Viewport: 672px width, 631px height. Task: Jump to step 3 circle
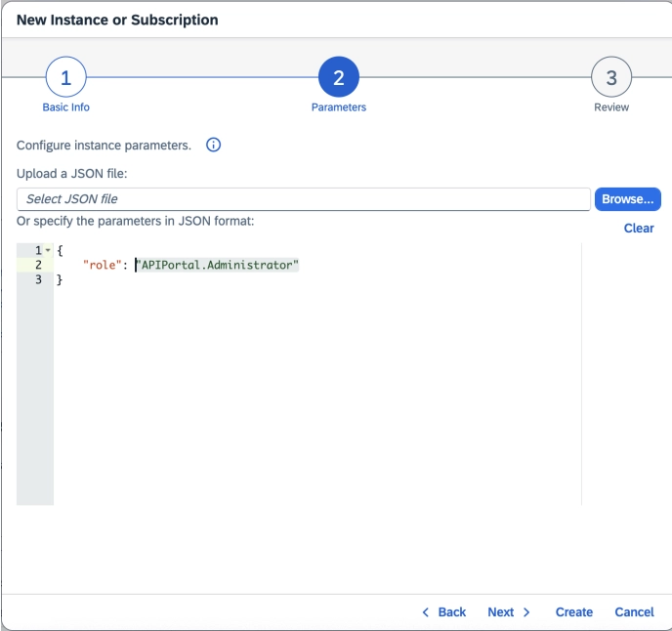click(x=611, y=78)
